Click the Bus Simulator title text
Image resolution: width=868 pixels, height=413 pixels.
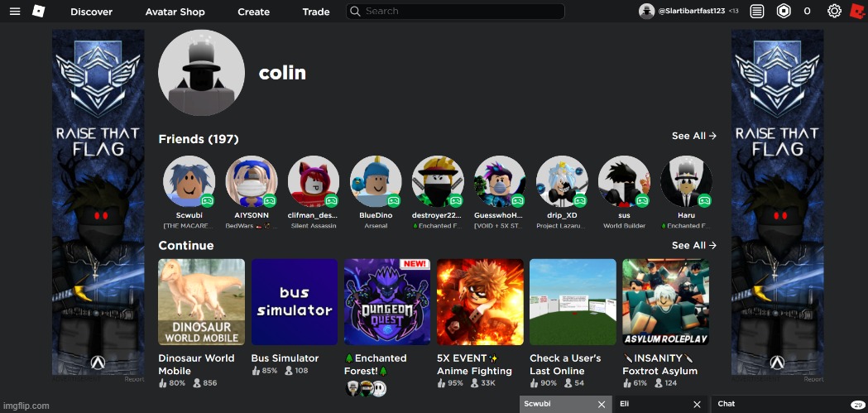[x=285, y=358]
